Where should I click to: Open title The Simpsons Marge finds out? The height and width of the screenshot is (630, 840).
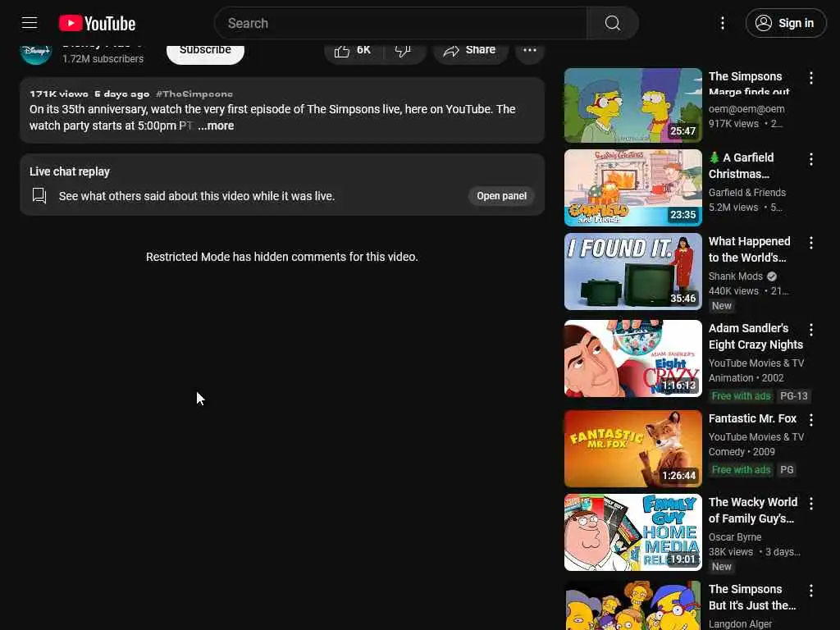[749, 84]
